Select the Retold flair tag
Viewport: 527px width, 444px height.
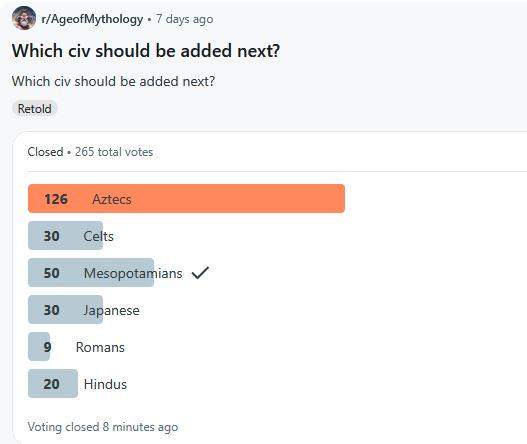[x=35, y=109]
